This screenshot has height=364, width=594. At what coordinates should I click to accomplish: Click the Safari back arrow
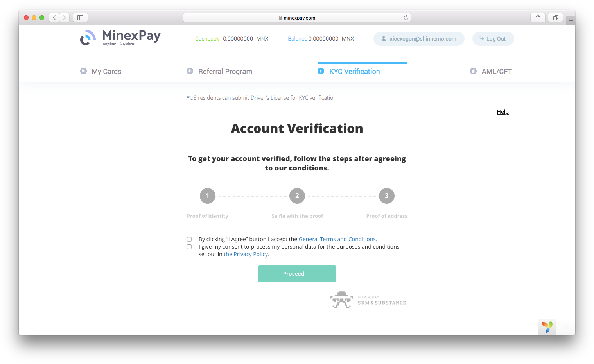pyautogui.click(x=54, y=18)
